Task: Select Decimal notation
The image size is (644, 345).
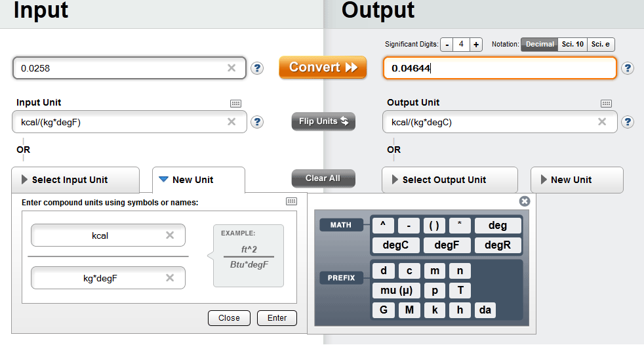Action: point(540,45)
